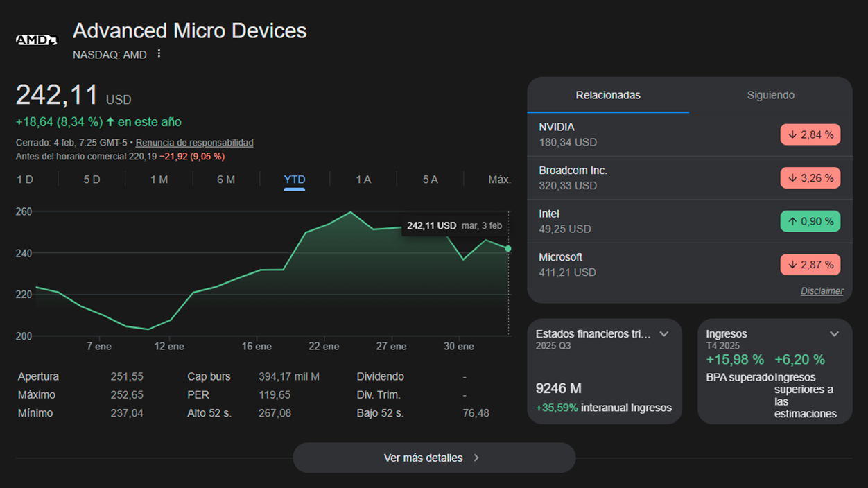
Task: Click the green endpoint marker on the chart
Action: 508,247
